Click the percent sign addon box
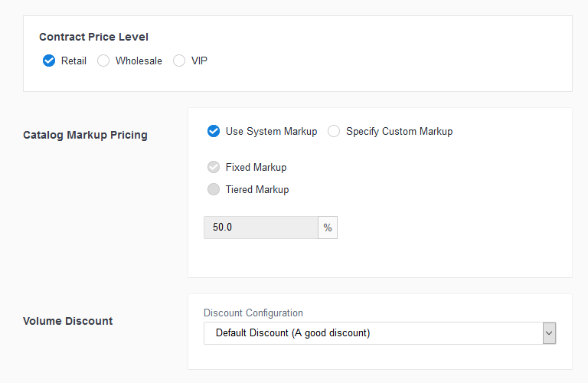This screenshot has width=588, height=383. 328,228
